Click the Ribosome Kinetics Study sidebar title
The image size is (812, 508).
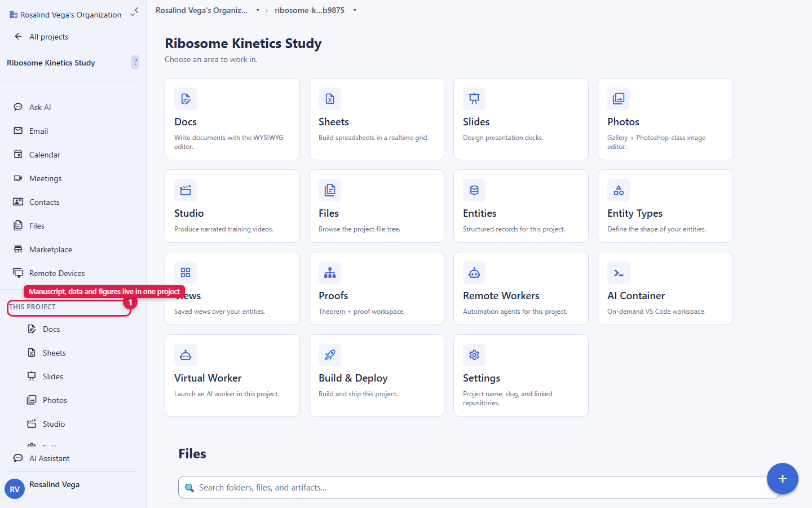pos(51,63)
